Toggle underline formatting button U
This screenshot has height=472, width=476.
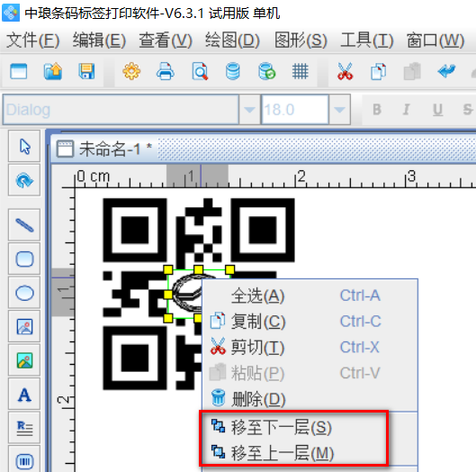437,109
